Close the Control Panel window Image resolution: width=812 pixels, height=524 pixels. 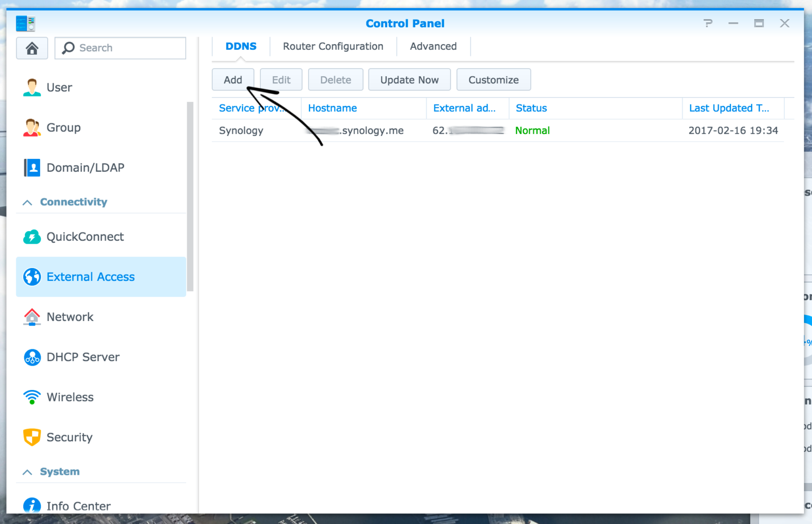click(785, 23)
